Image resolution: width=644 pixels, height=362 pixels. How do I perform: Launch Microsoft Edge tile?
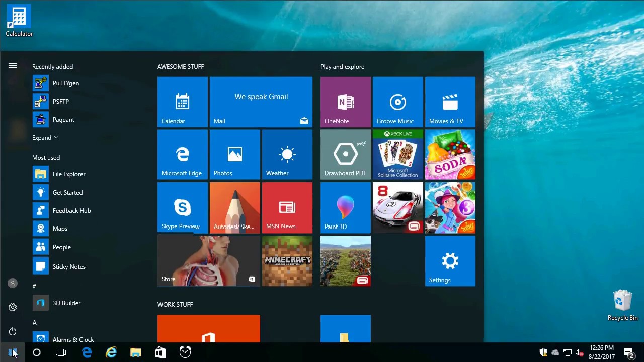[x=182, y=154]
